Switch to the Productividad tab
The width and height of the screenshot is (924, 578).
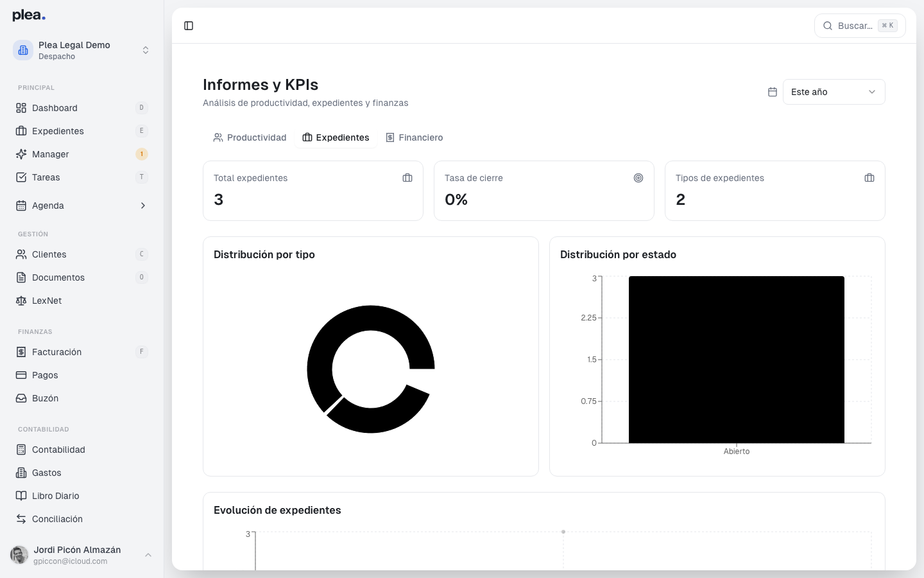click(x=250, y=137)
